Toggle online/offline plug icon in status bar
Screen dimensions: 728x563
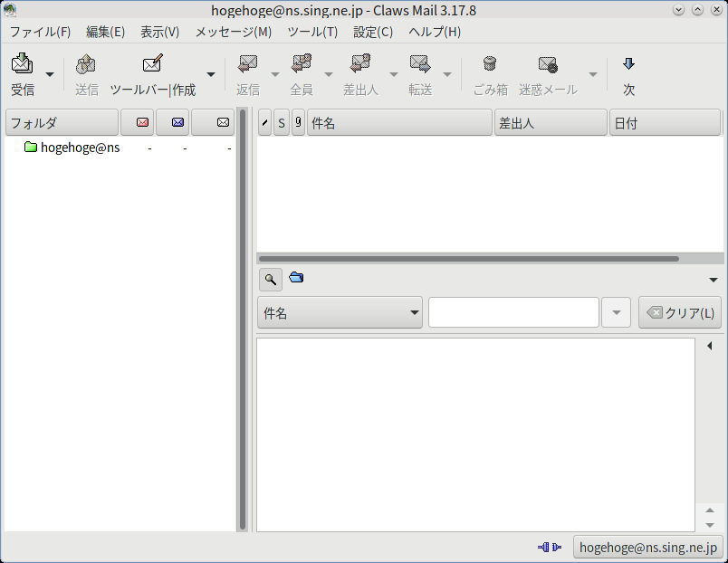coord(550,548)
